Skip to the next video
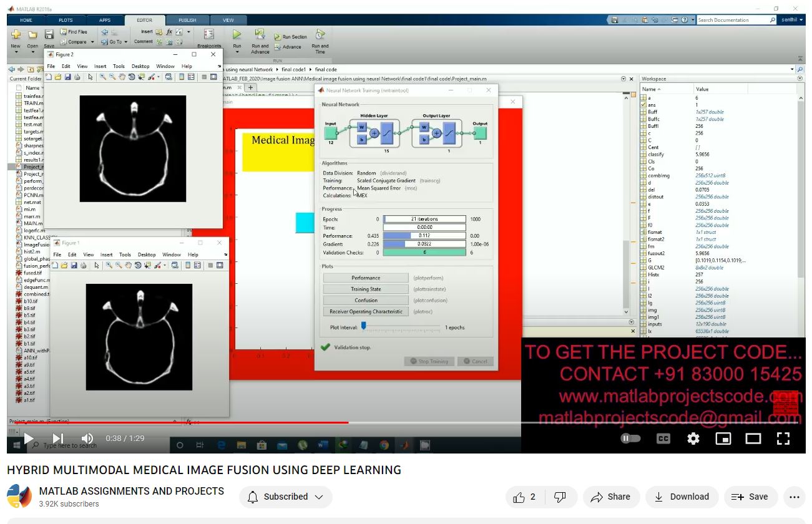 (x=58, y=439)
